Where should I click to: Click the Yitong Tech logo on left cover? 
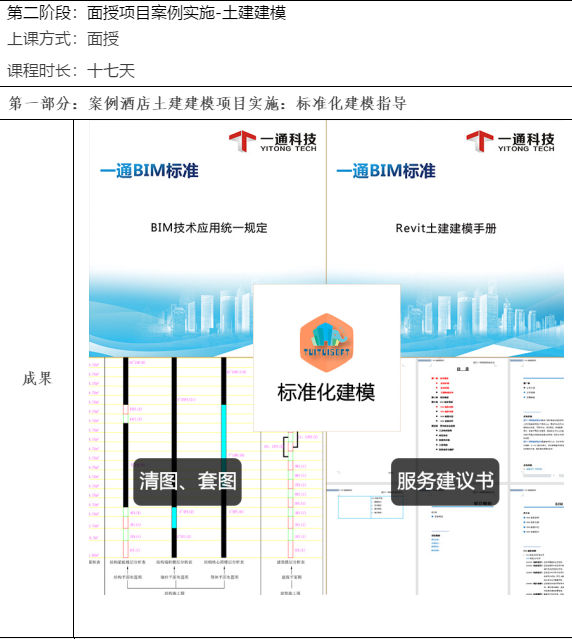point(273,141)
